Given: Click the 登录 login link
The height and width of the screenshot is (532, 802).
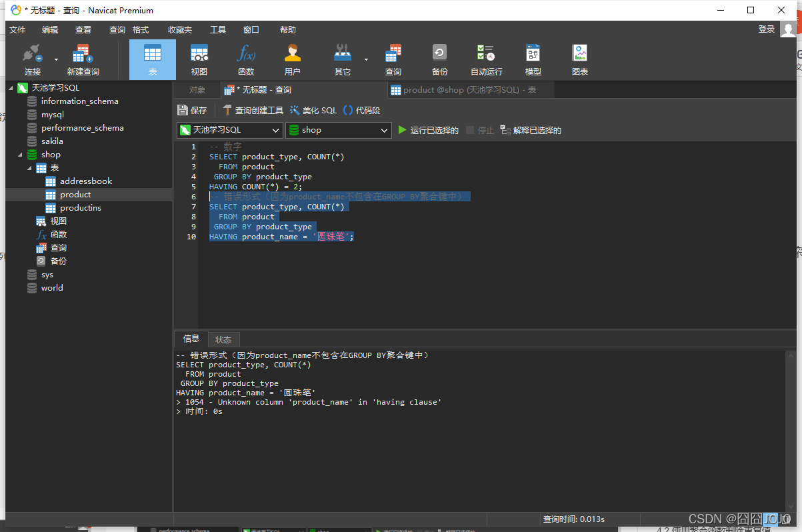Looking at the screenshot, I should click(767, 29).
